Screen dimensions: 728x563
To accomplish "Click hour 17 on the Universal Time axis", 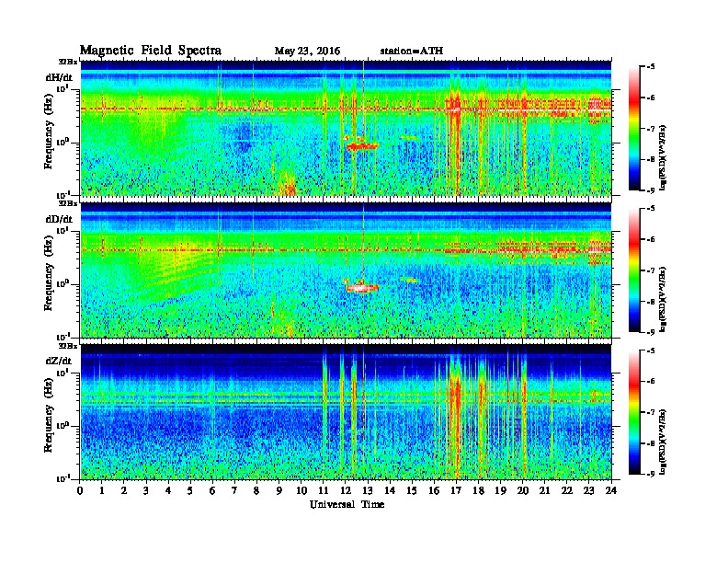I will tap(456, 490).
